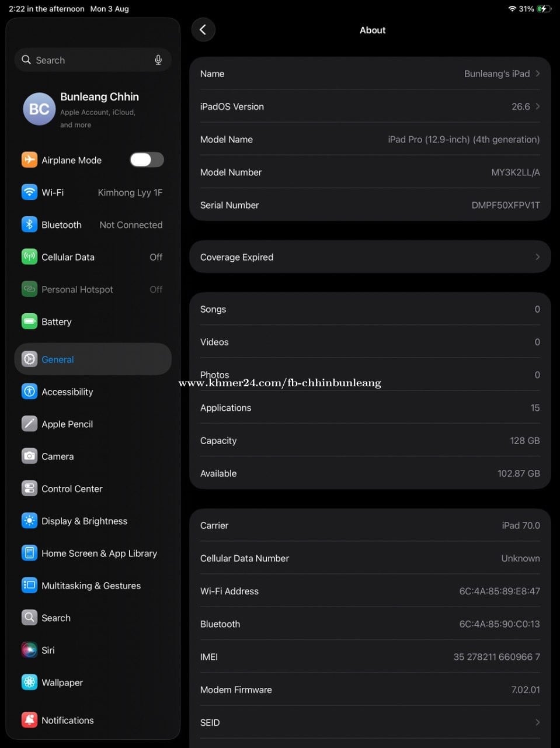The height and width of the screenshot is (748, 560).
Task: Tap the microphone dictation icon in search
Action: (158, 60)
